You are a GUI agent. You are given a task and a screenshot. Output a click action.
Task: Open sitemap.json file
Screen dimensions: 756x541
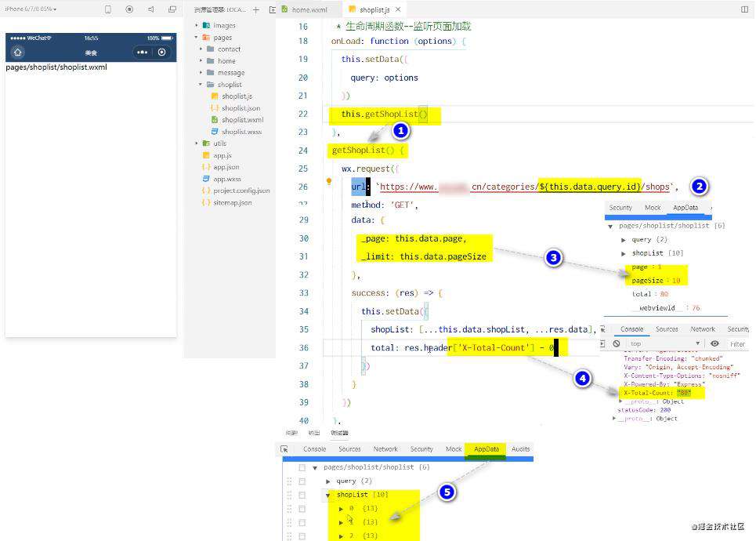(233, 203)
